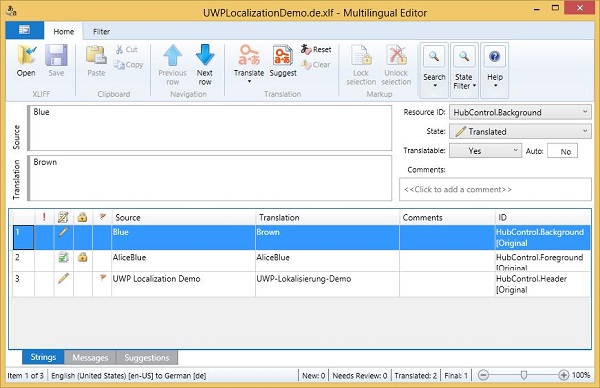
Task: Select the UWP-Lokalisierung-Demo translation cell
Action: coord(327,284)
